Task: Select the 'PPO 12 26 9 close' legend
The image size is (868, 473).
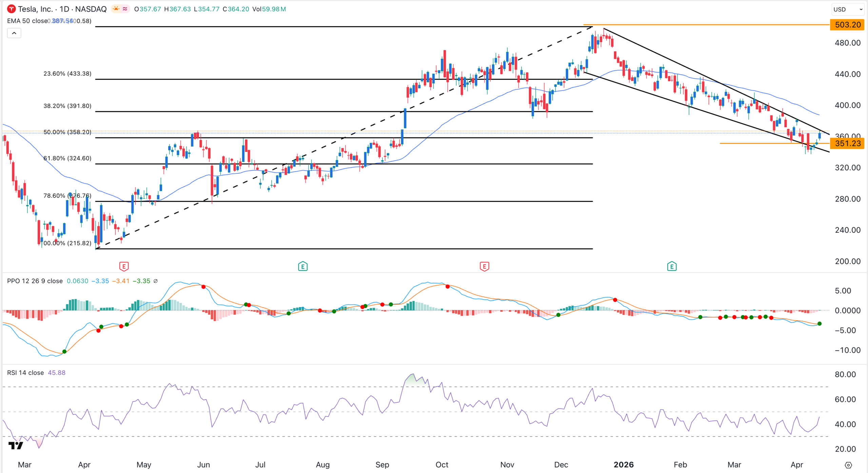Action: point(35,281)
